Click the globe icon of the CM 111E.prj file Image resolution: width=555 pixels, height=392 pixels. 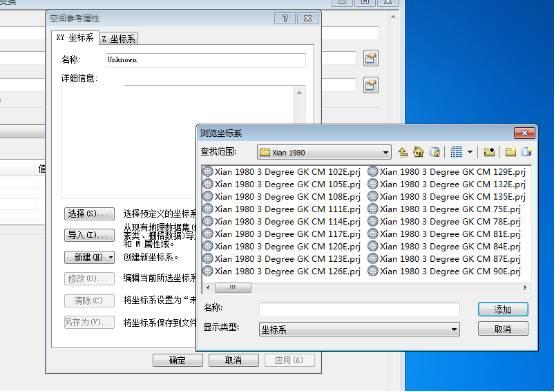(x=207, y=209)
